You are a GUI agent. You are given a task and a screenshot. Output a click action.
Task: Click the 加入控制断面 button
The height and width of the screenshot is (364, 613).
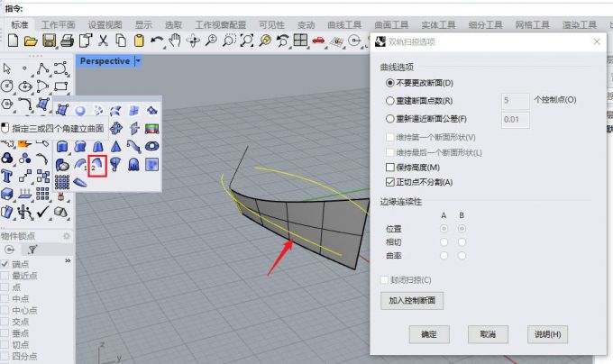412,300
